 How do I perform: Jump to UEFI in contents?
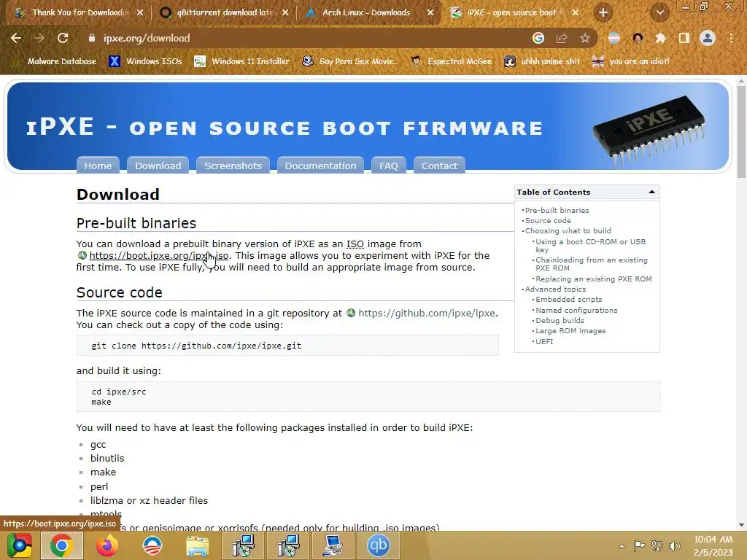click(x=544, y=341)
